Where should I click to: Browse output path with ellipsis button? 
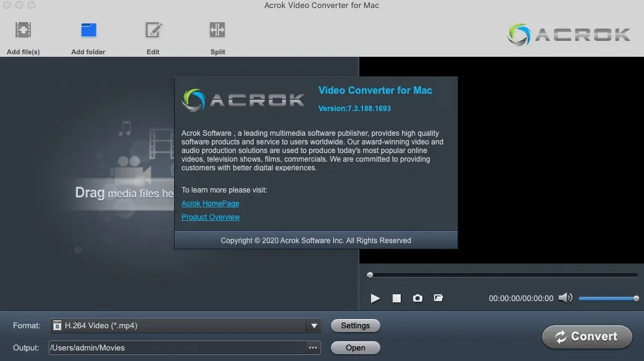click(x=313, y=348)
